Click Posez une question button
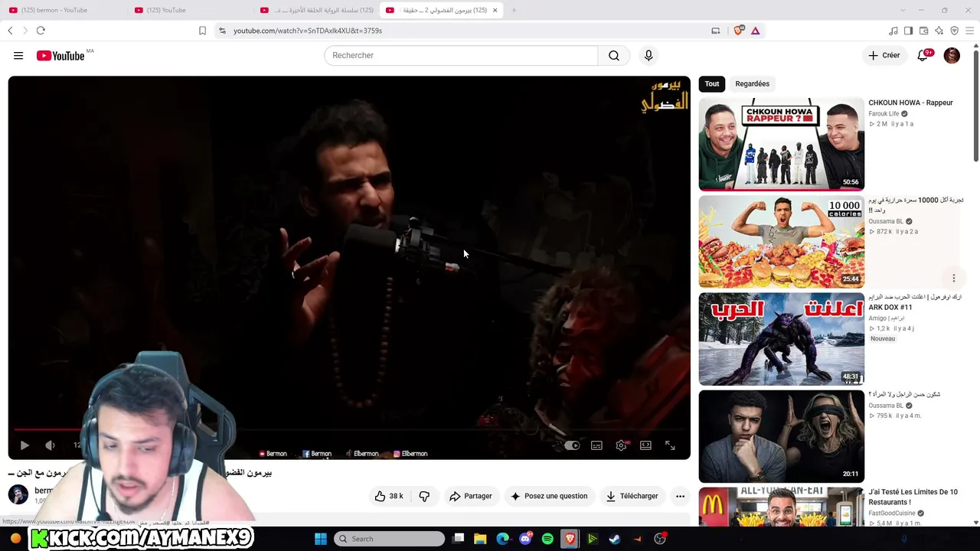980x551 pixels. point(549,496)
